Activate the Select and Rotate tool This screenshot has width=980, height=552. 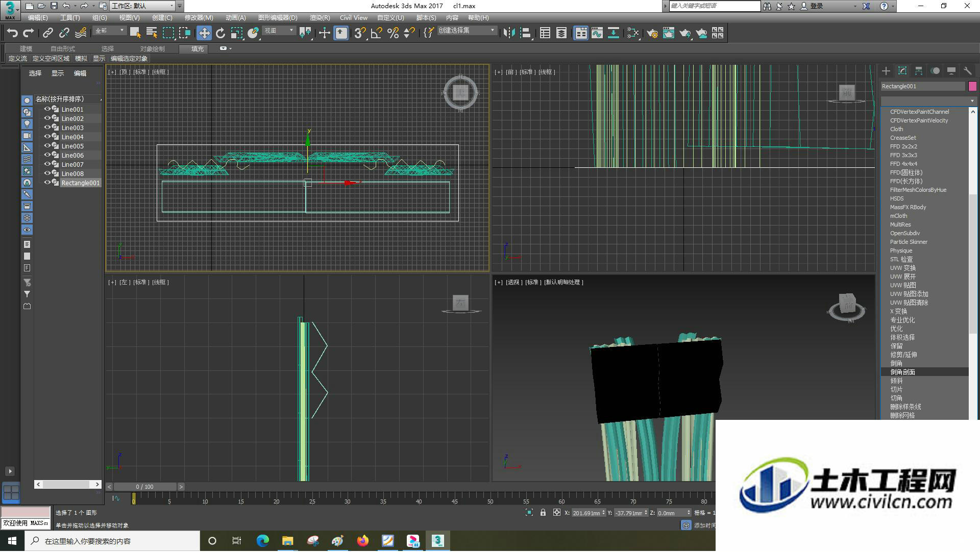tap(220, 33)
